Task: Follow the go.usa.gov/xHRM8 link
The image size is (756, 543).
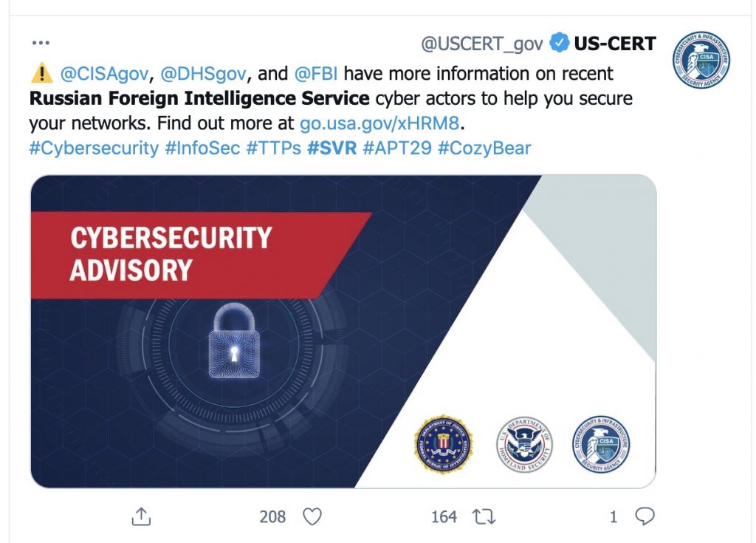Action: tap(383, 123)
